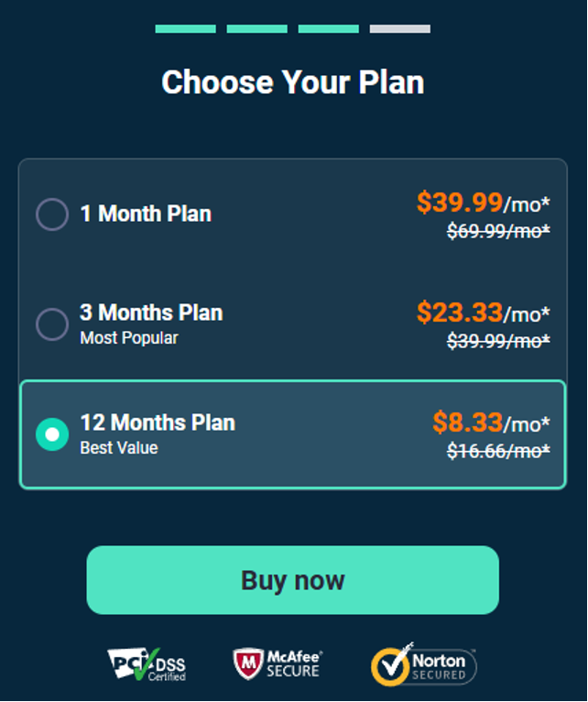Select the 12 Months Plan radio button

(52, 434)
